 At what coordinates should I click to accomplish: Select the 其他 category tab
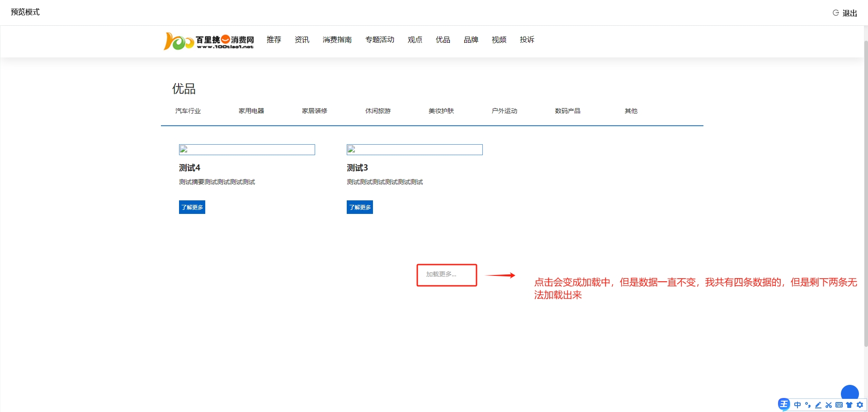(x=631, y=111)
